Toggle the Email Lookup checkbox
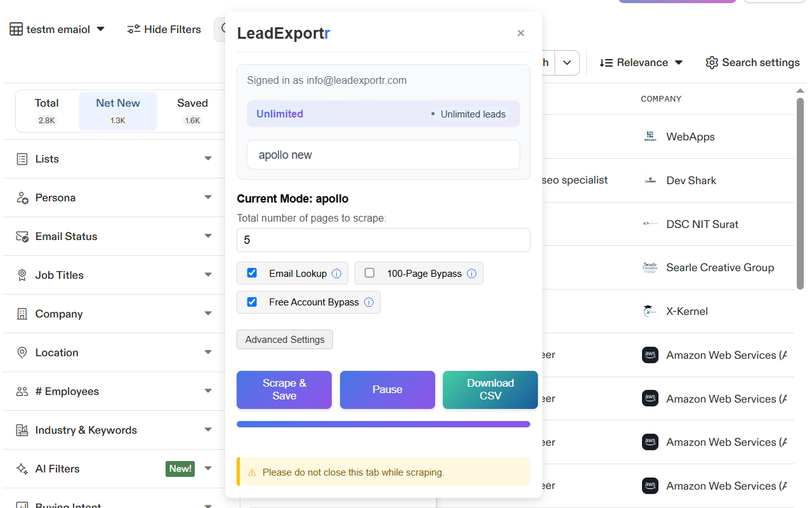The height and width of the screenshot is (508, 812). tap(252, 273)
